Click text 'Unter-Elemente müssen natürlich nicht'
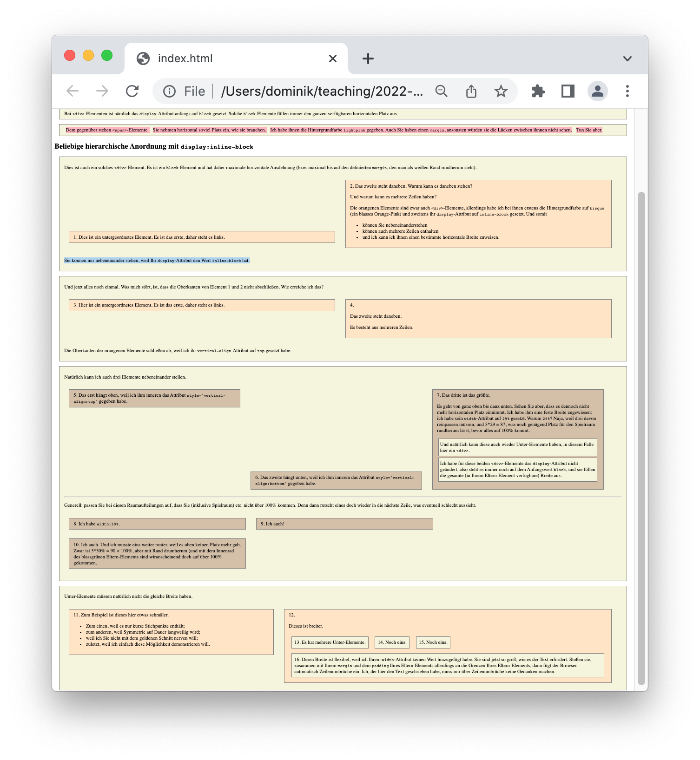 [x=128, y=596]
